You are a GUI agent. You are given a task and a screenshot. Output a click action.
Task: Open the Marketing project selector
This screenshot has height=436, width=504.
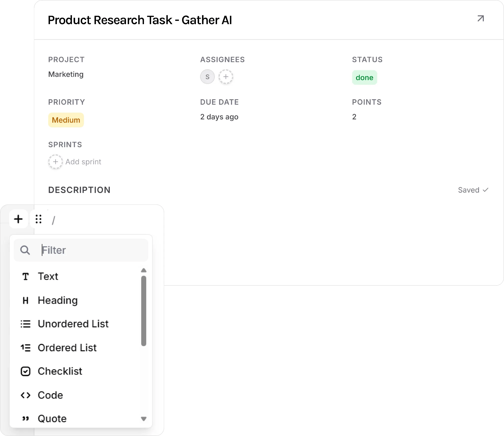pos(66,74)
